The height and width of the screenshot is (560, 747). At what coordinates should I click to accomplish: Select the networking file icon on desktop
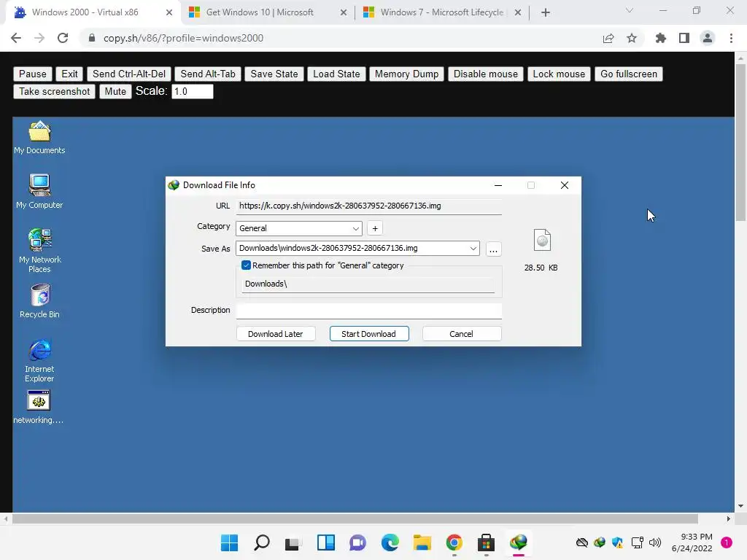coord(39,407)
